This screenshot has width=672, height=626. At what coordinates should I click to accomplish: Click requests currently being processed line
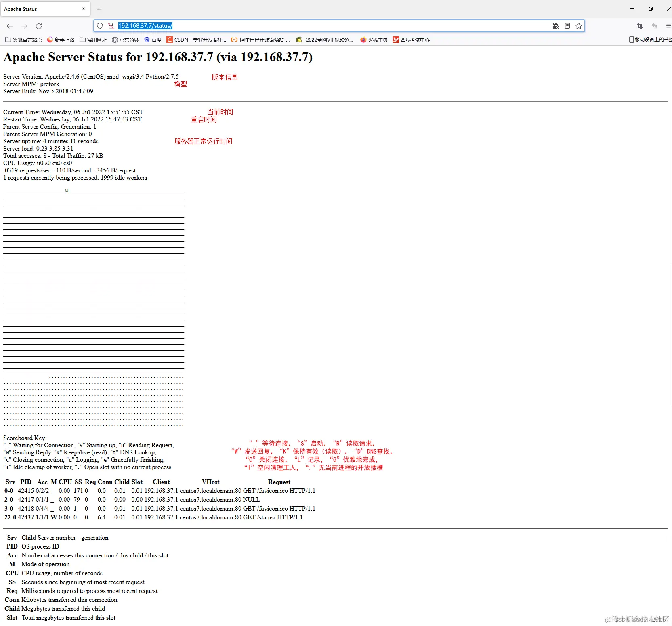[75, 178]
